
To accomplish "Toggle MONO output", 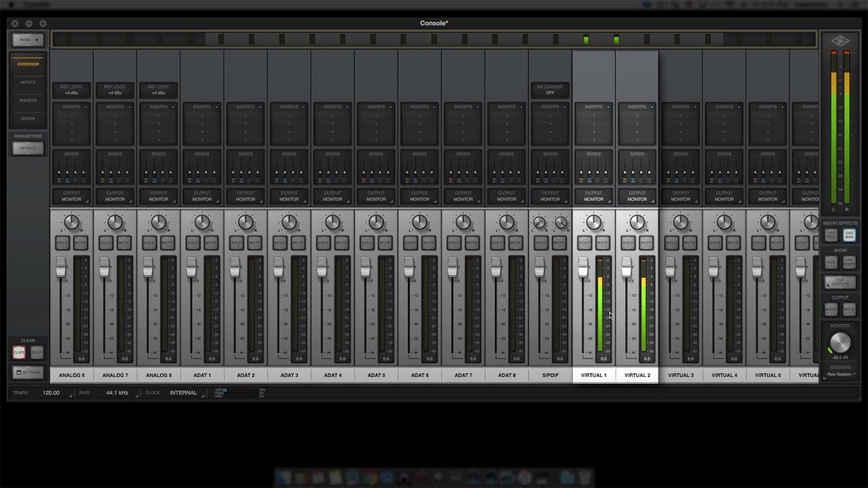I will pyautogui.click(x=831, y=309).
